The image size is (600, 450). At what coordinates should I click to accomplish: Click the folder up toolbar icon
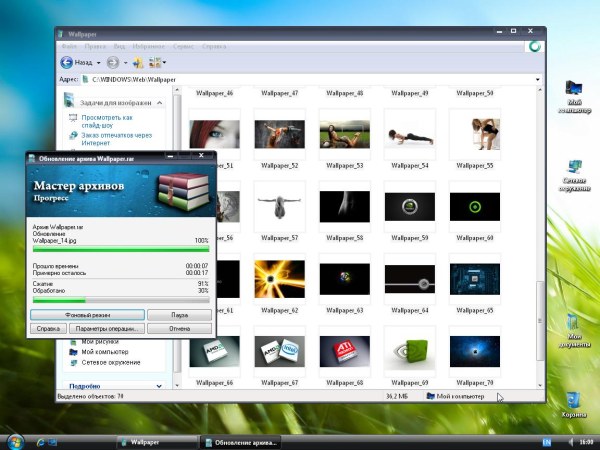coord(139,61)
